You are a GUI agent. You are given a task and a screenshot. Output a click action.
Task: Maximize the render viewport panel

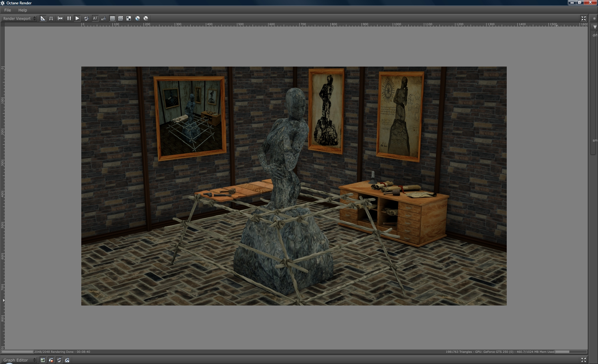coord(583,18)
